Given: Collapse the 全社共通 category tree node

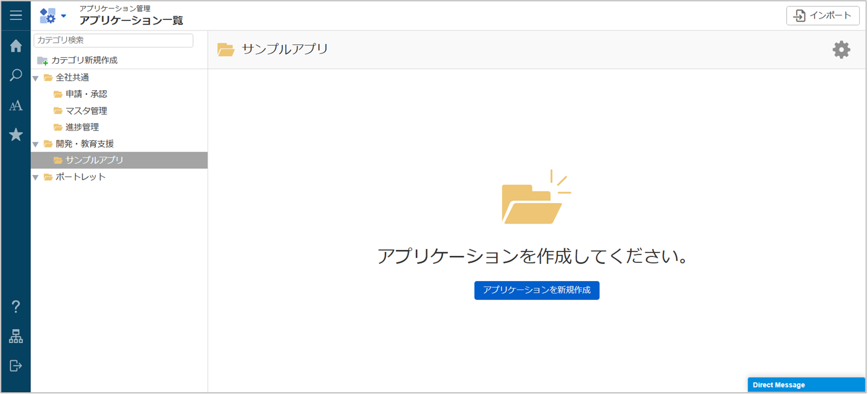Looking at the screenshot, I should coord(36,78).
